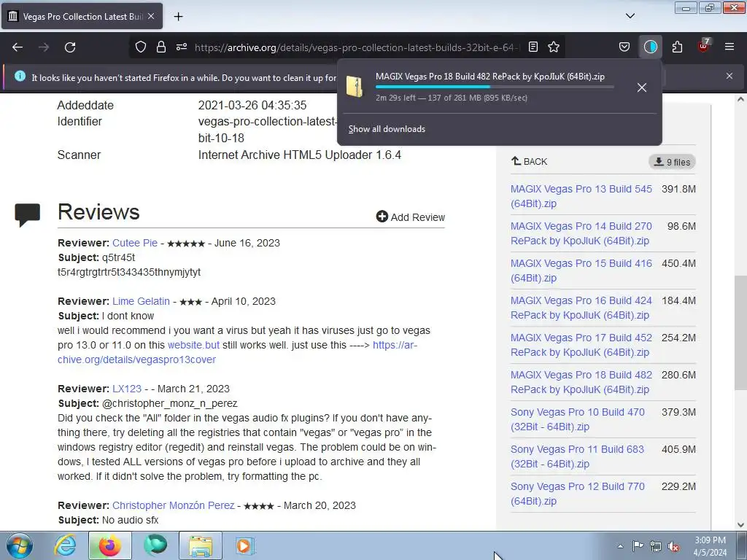This screenshot has height=560, width=747.
Task: Click the archive.org address bar URL
Action: pos(357,47)
